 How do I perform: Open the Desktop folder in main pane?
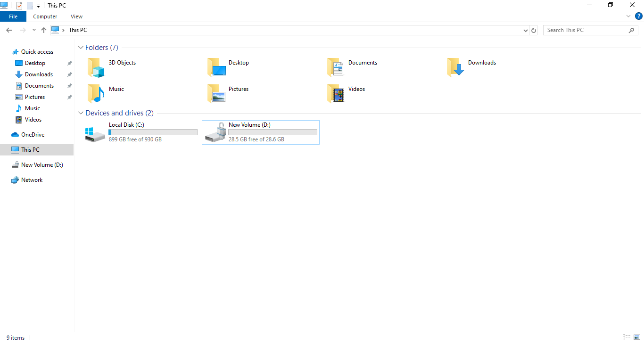coord(217,67)
